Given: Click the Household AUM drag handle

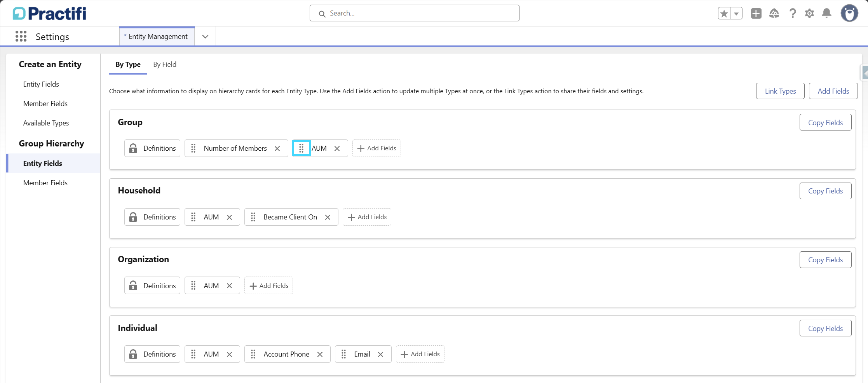Looking at the screenshot, I should pyautogui.click(x=193, y=217).
